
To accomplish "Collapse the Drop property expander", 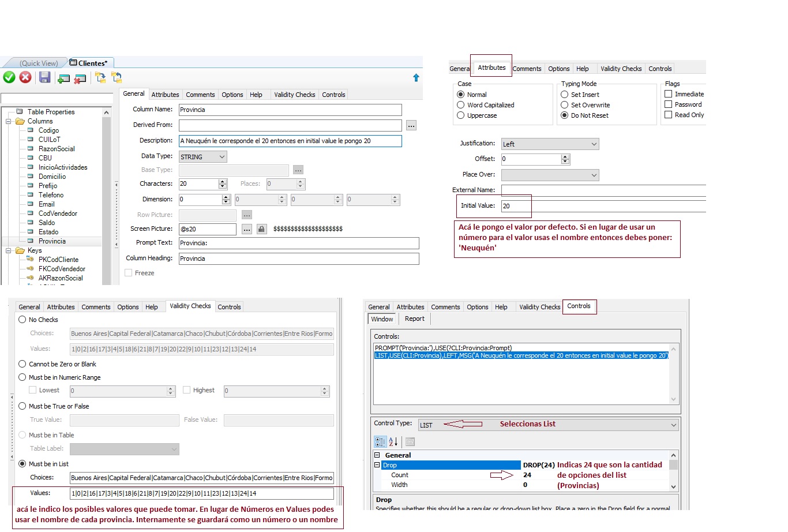I will [377, 465].
